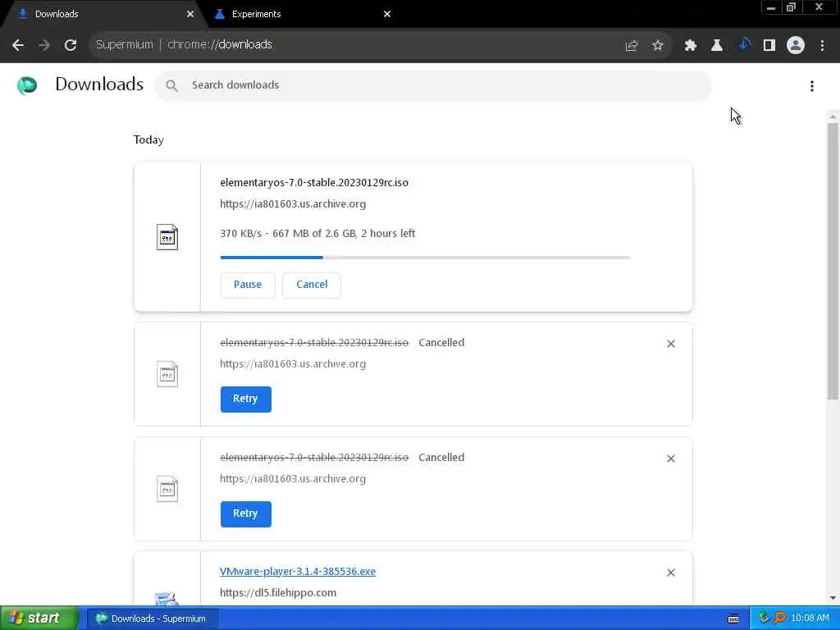Click file icon of first cancelled download
840x630 pixels.
coord(167,374)
